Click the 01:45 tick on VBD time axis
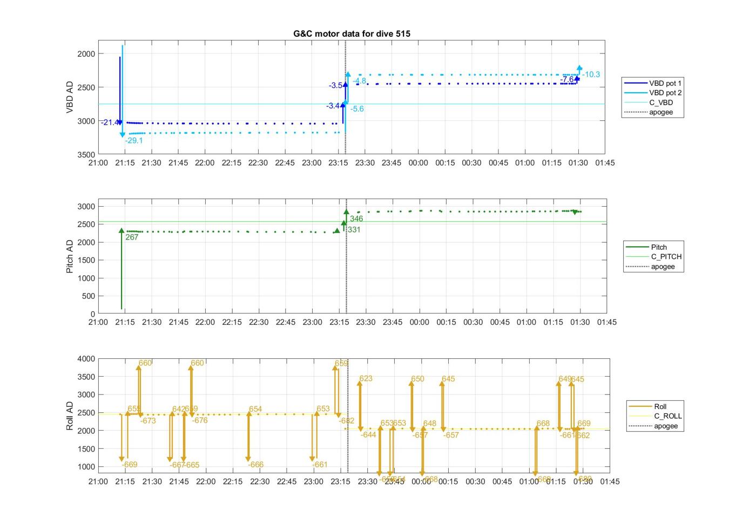This screenshot has width=756, height=532. click(605, 163)
